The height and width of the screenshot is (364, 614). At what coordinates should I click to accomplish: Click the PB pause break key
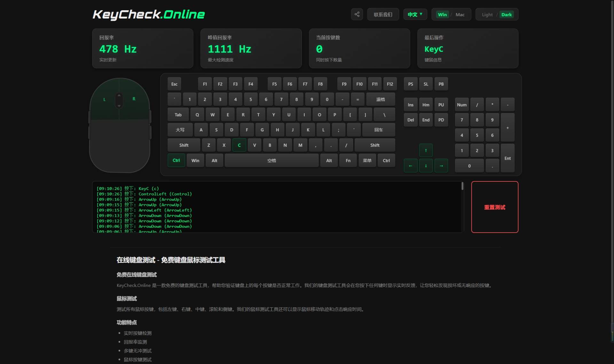point(441,84)
